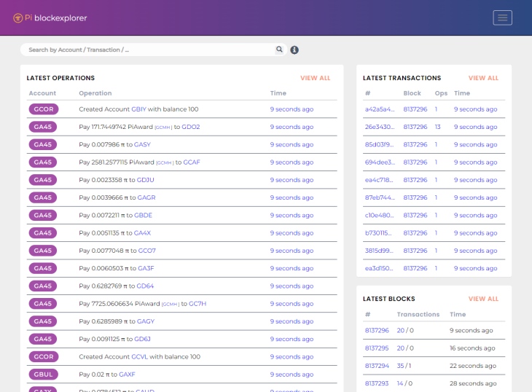This screenshot has height=392, width=532.
Task: Open created account GBIY link
Action: click(x=138, y=109)
